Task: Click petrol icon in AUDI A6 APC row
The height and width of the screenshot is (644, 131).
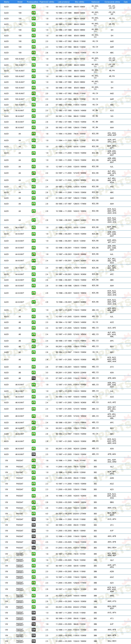Action: coord(34,341)
